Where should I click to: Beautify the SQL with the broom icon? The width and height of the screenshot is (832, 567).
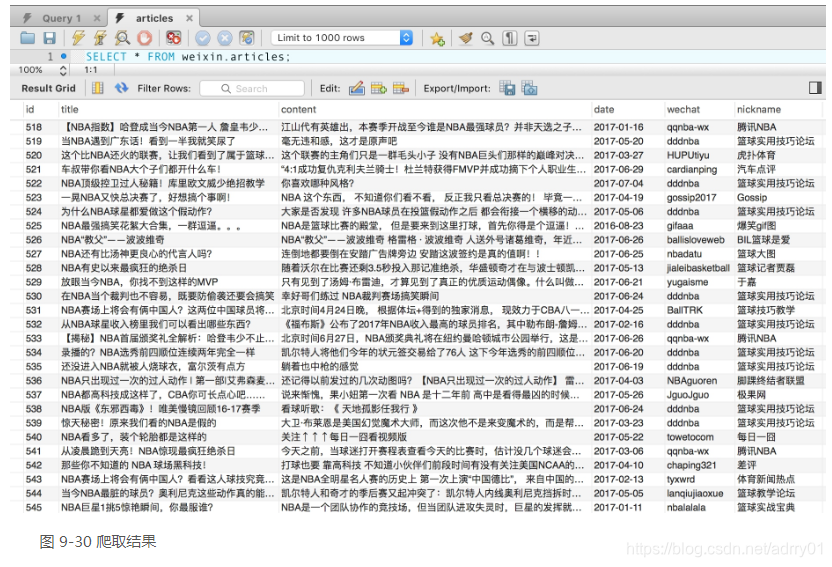[466, 38]
